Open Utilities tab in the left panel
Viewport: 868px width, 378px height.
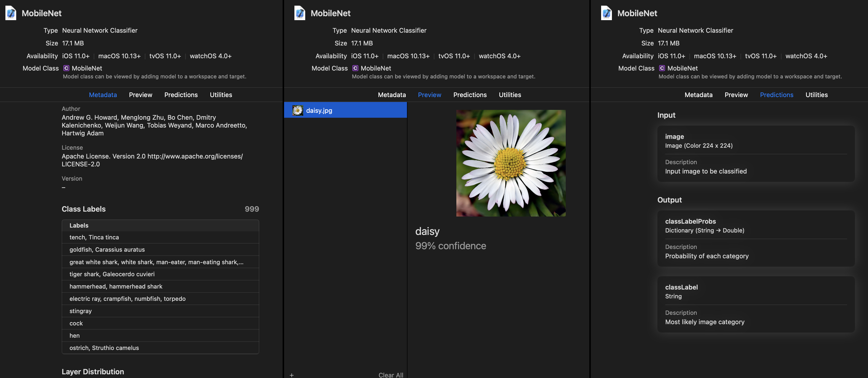coord(221,95)
